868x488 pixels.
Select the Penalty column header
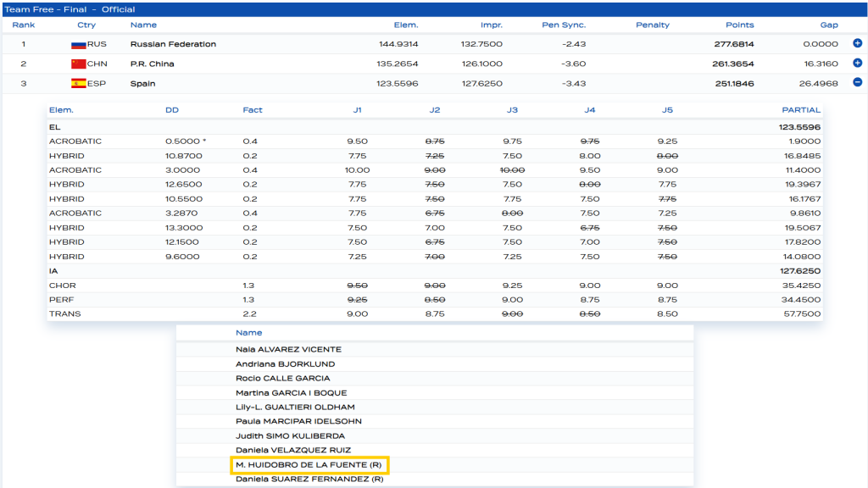click(x=652, y=25)
